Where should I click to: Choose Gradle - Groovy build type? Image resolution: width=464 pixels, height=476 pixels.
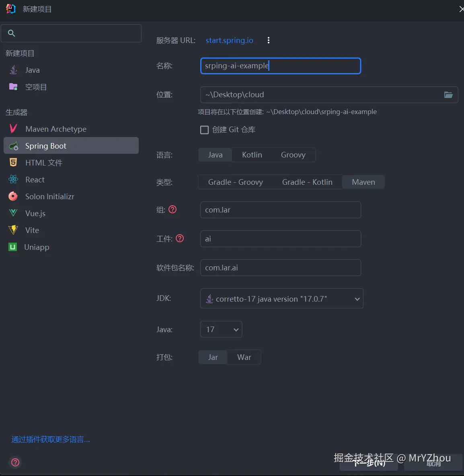[236, 182]
